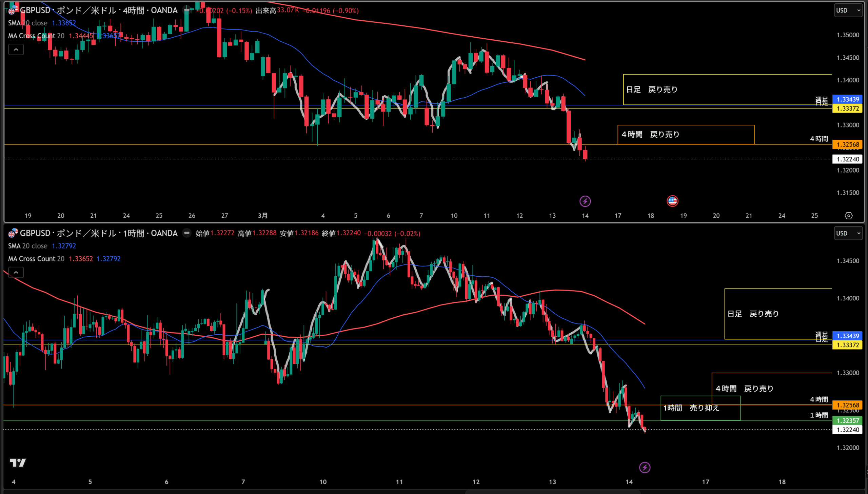Click the GBPUSD 1時間 OANDA symbol title

click(x=98, y=233)
